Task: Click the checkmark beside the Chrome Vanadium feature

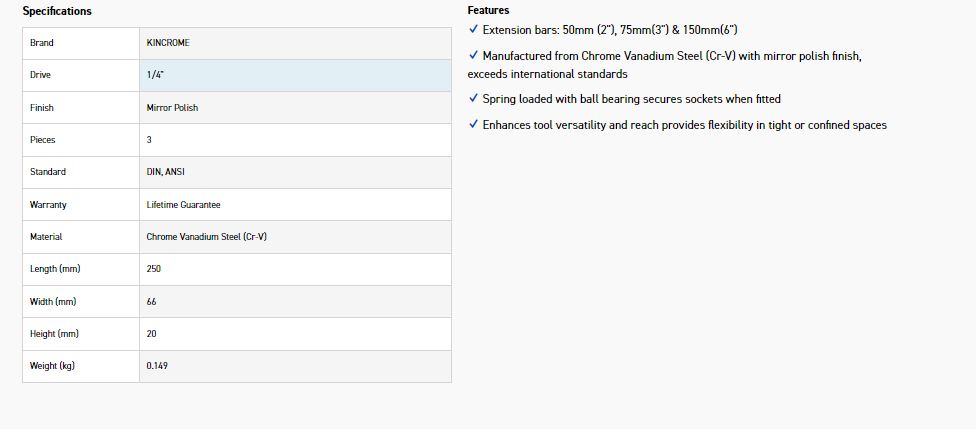Action: tap(473, 56)
